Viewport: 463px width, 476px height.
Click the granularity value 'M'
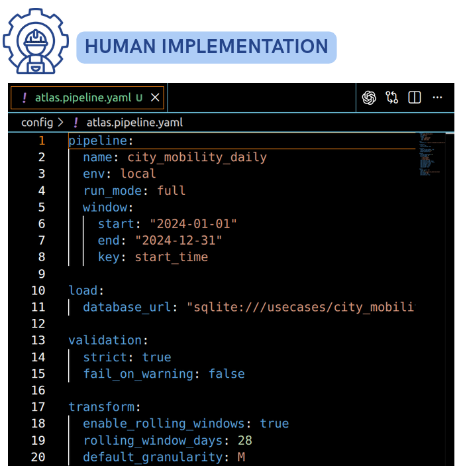click(x=241, y=457)
